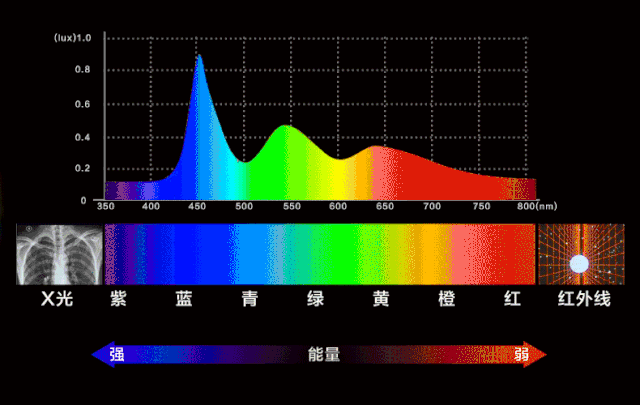Image resolution: width=640 pixels, height=405 pixels.
Task: Click the X光 caption text
Action: point(59,299)
